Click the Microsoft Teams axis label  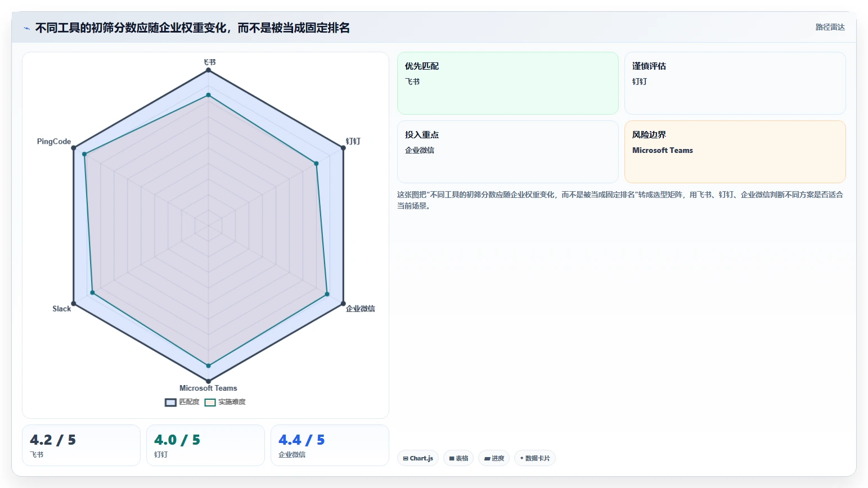(x=208, y=388)
